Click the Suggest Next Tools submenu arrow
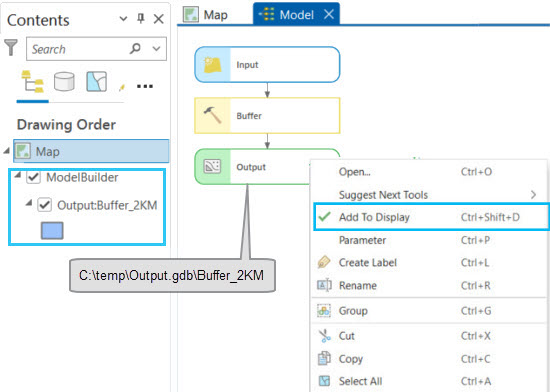 coord(534,195)
